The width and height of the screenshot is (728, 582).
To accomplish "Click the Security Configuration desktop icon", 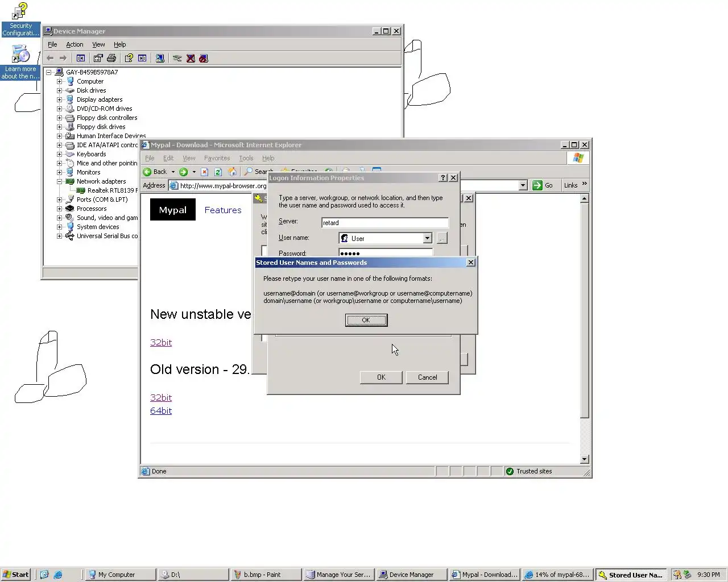I will 20,19.
